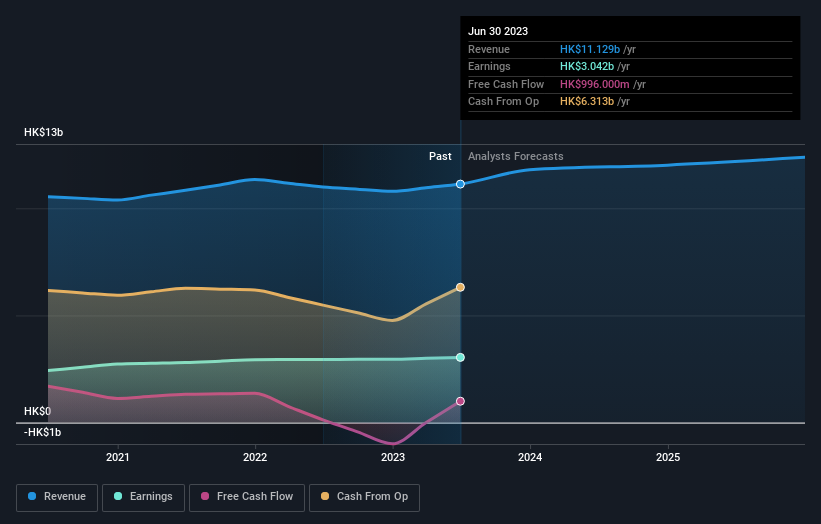Click the teal Earnings data point marker

point(460,358)
